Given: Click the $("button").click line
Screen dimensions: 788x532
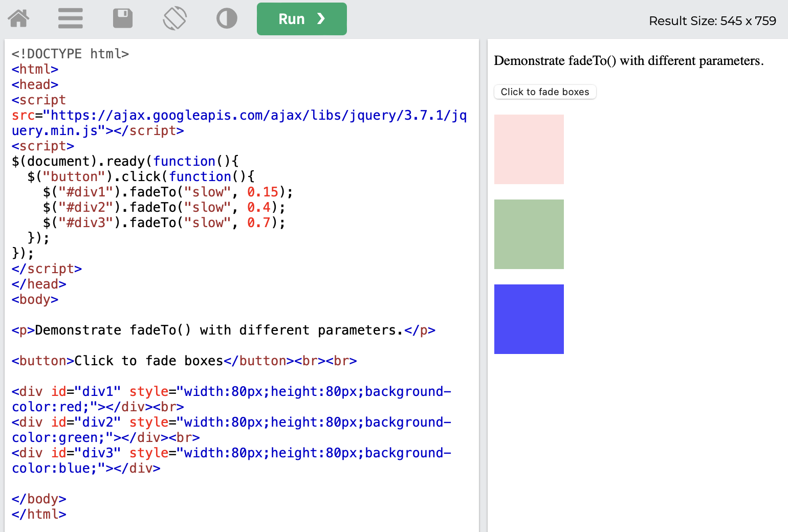Looking at the screenshot, I should [x=141, y=176].
